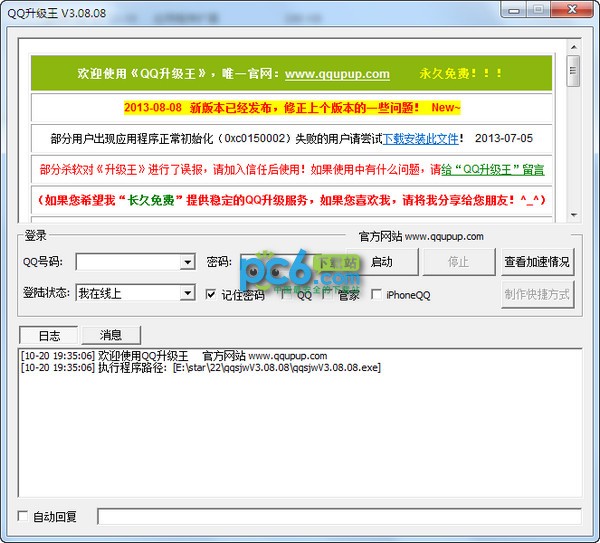The image size is (600, 543).
Task: Close the QQ升级王 window
Action: pyautogui.click(x=572, y=10)
